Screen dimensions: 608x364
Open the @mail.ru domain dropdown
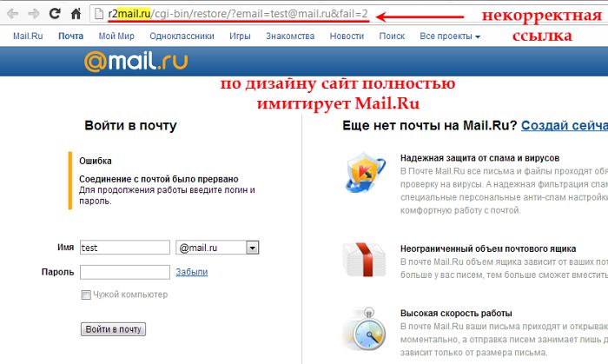click(217, 248)
